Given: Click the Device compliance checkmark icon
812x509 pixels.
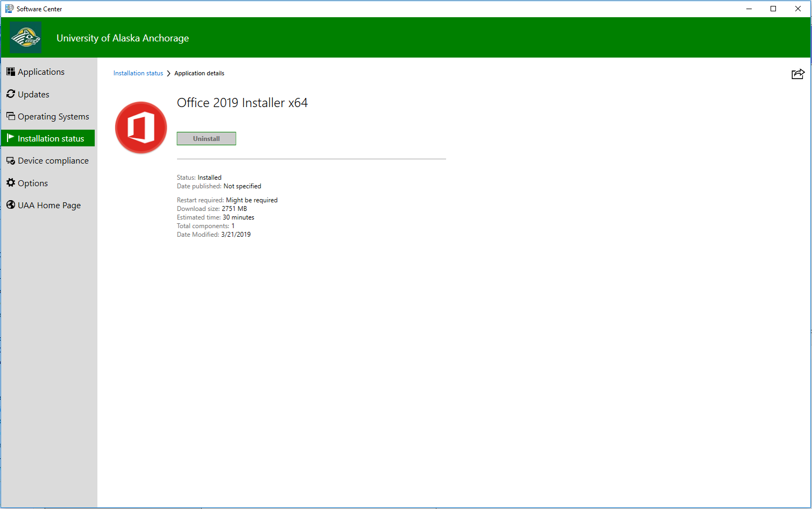Looking at the screenshot, I should 11,161.
